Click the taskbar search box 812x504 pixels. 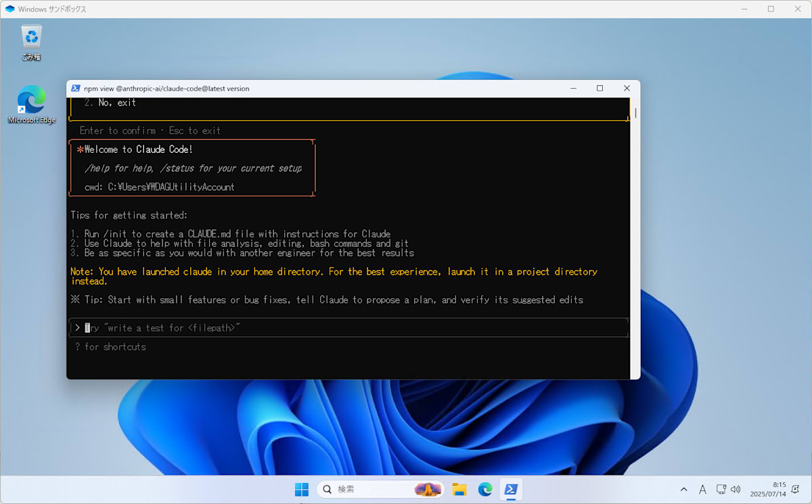380,489
